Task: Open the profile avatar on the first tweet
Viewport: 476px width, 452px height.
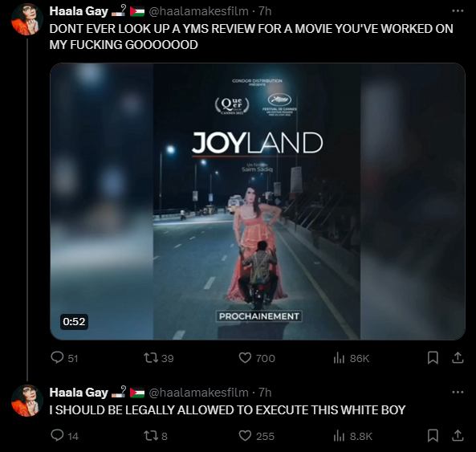Action: tap(27, 19)
